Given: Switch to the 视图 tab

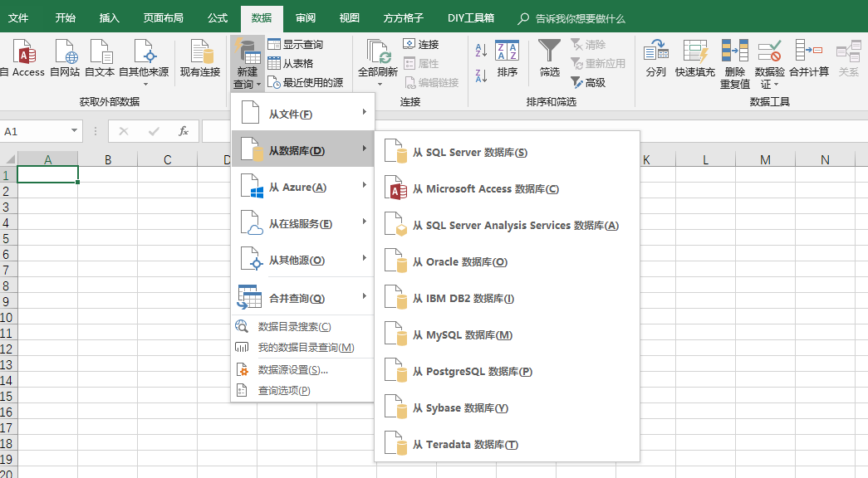Looking at the screenshot, I should (x=350, y=18).
